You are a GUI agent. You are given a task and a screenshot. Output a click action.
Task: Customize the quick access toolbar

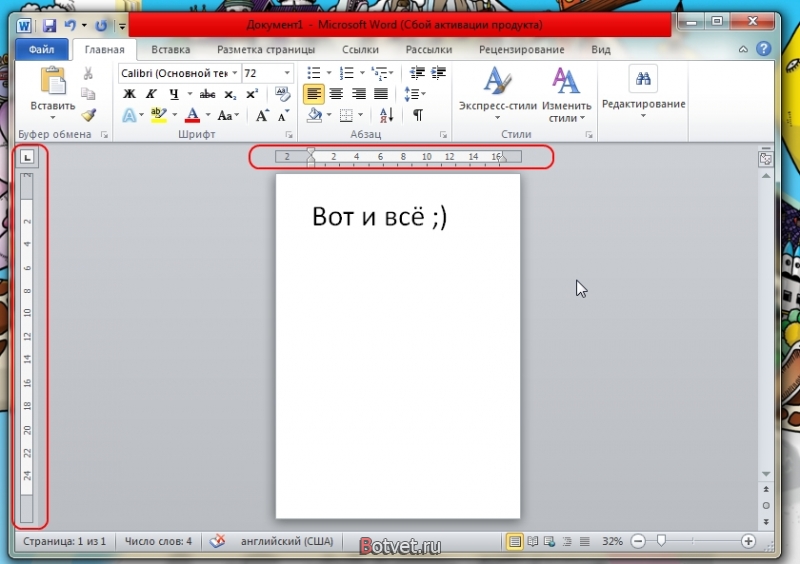[122, 26]
